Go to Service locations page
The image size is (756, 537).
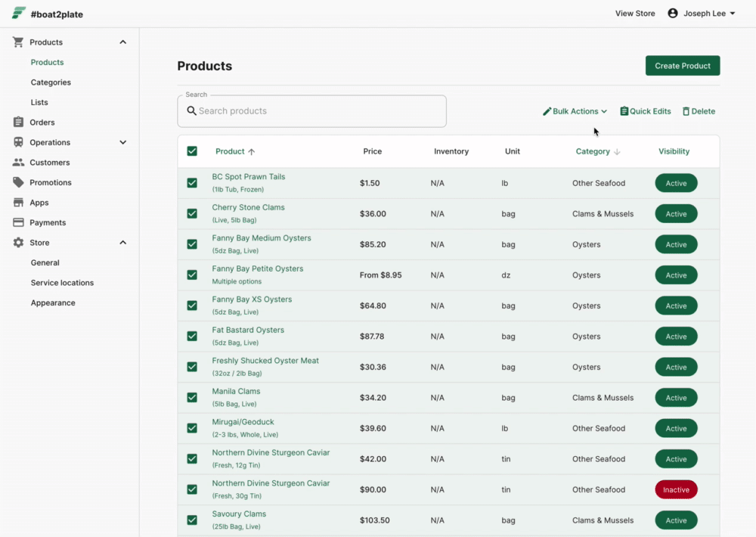point(62,283)
